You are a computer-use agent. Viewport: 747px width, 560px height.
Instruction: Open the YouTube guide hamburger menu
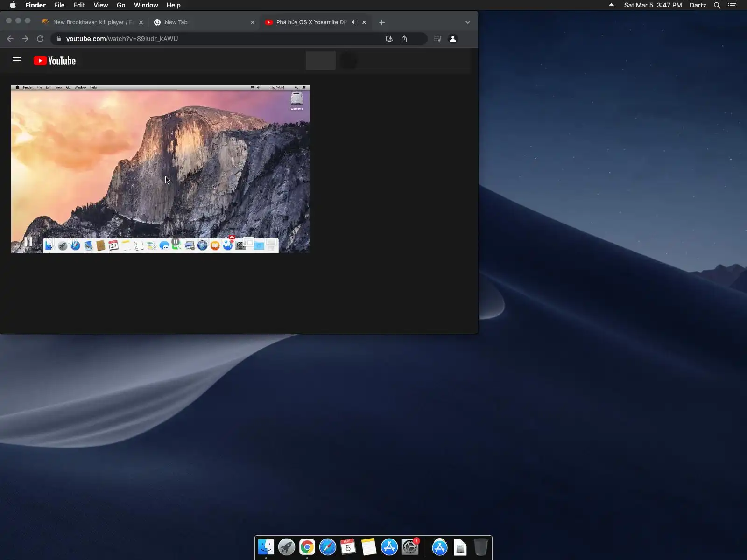tap(17, 61)
